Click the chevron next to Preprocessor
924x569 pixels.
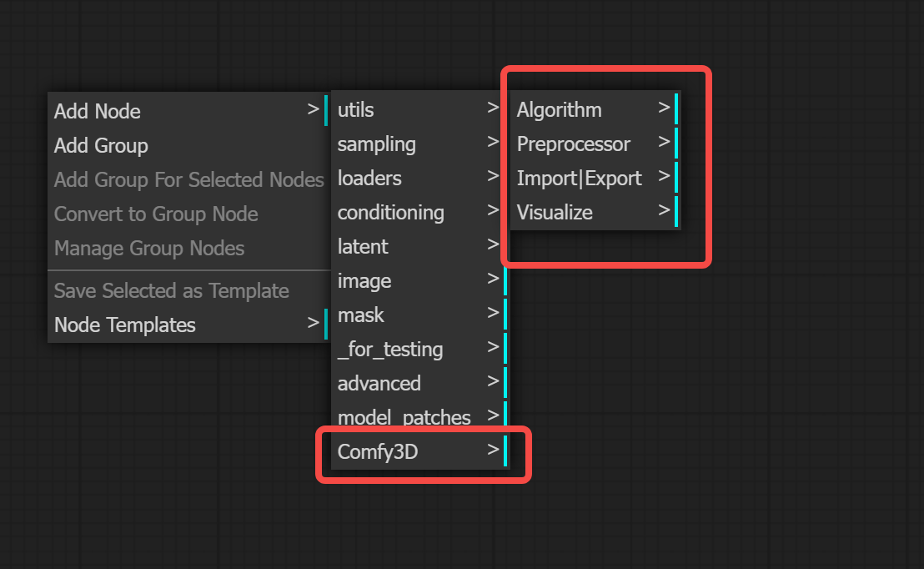tap(664, 142)
